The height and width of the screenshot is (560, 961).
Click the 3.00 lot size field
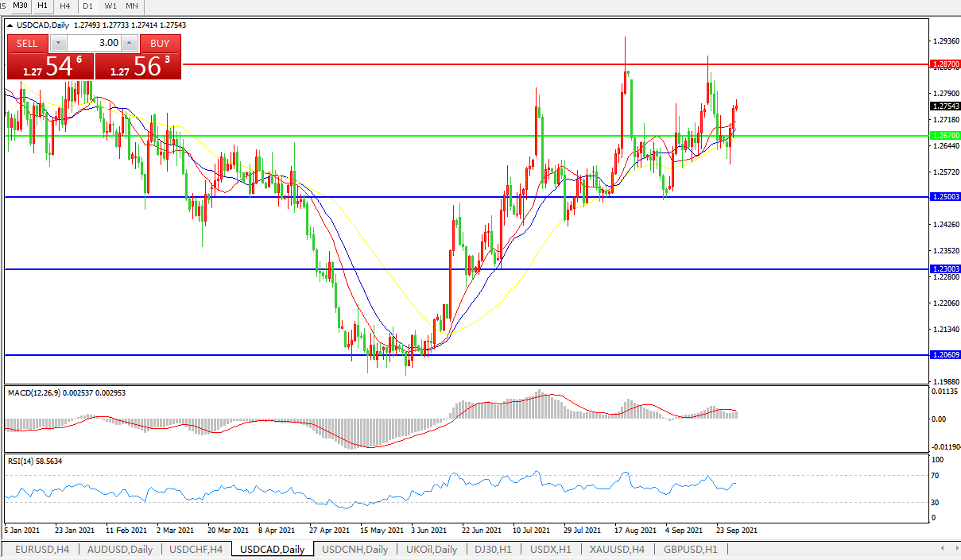[94, 43]
